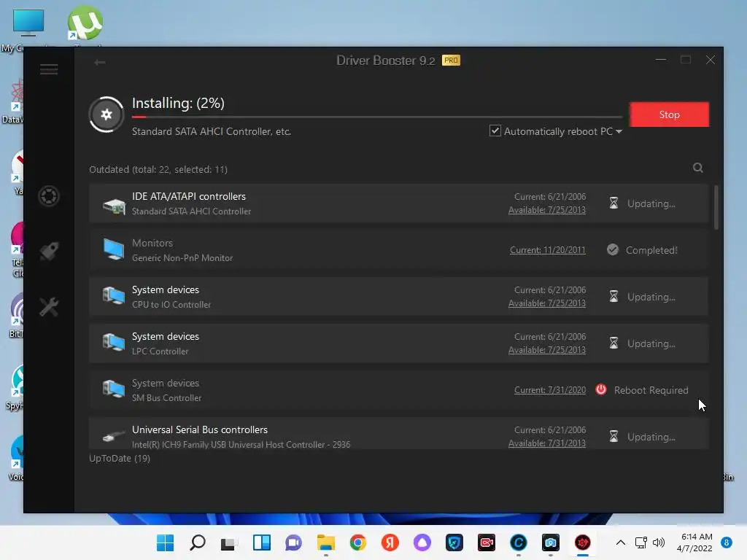The image size is (747, 560).
Task: Click the PRO badge next to title
Action: click(451, 60)
